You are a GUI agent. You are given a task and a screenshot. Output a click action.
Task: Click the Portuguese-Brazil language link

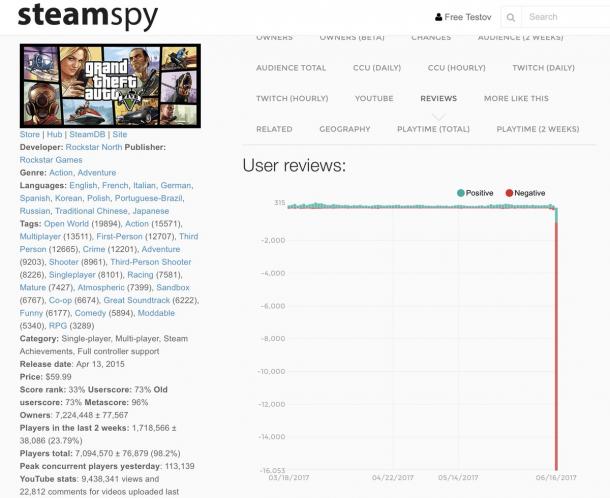point(148,198)
